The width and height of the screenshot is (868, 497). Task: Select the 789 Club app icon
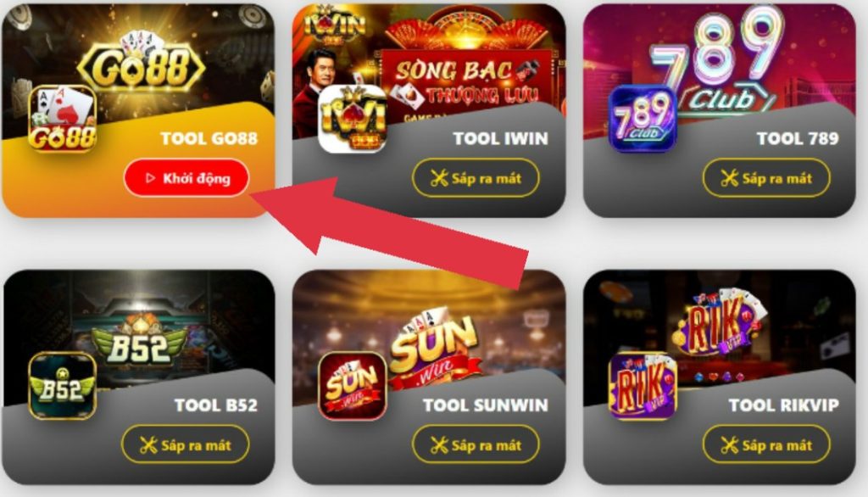tap(643, 119)
